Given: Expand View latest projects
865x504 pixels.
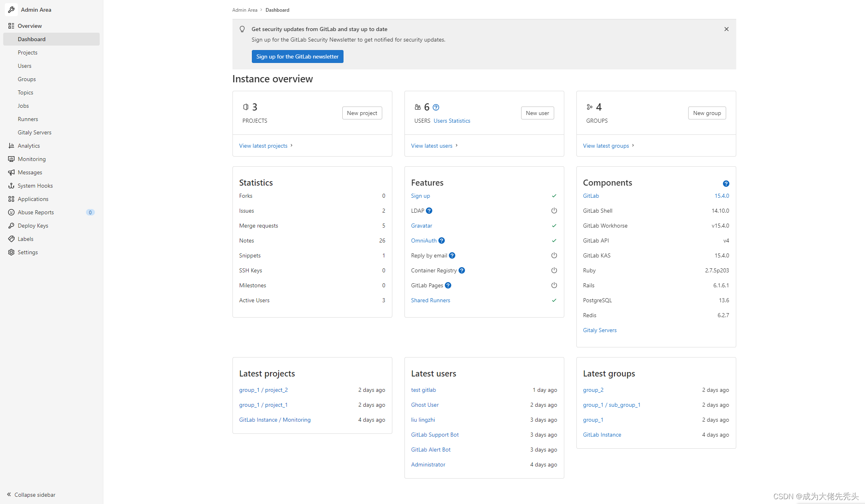Looking at the screenshot, I should [x=266, y=146].
